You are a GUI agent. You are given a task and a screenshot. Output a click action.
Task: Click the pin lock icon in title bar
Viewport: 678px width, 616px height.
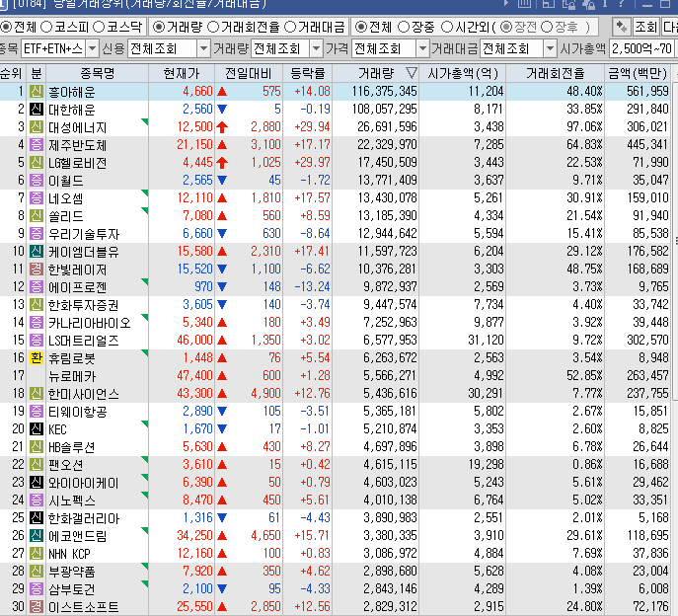[x=588, y=4]
